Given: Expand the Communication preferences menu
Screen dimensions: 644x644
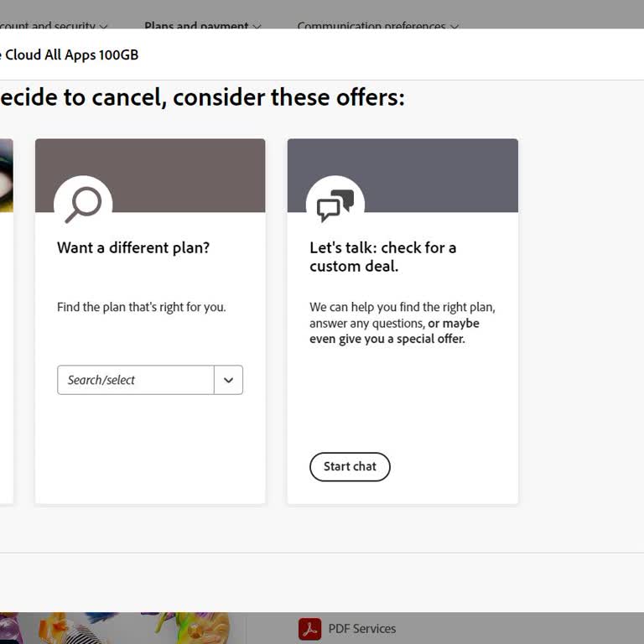Looking at the screenshot, I should [378, 26].
